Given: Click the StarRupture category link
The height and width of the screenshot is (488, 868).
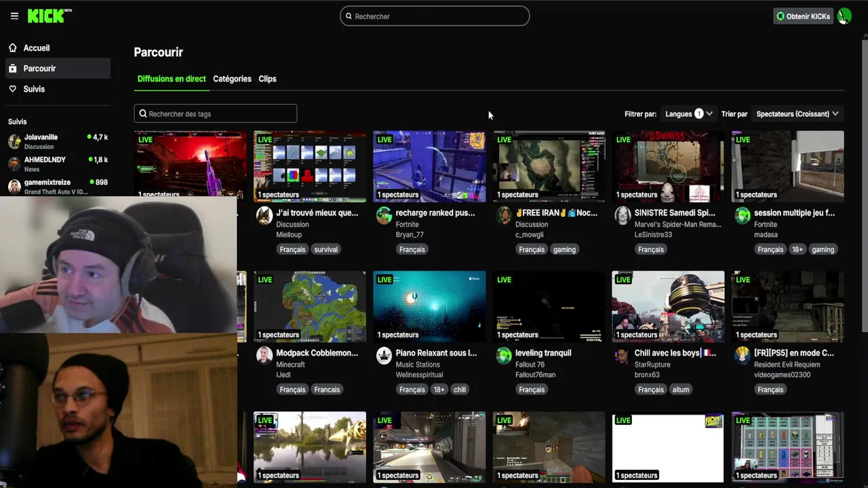Looking at the screenshot, I should (x=652, y=365).
